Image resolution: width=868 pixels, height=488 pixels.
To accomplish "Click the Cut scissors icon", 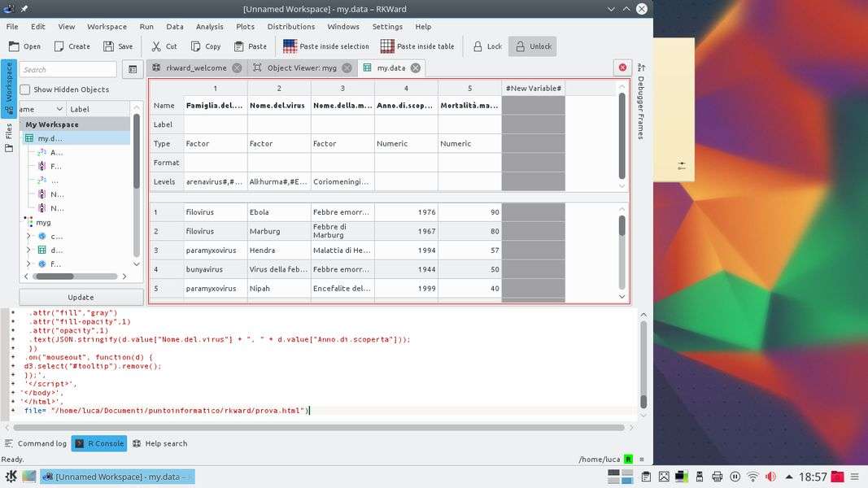I will [156, 46].
